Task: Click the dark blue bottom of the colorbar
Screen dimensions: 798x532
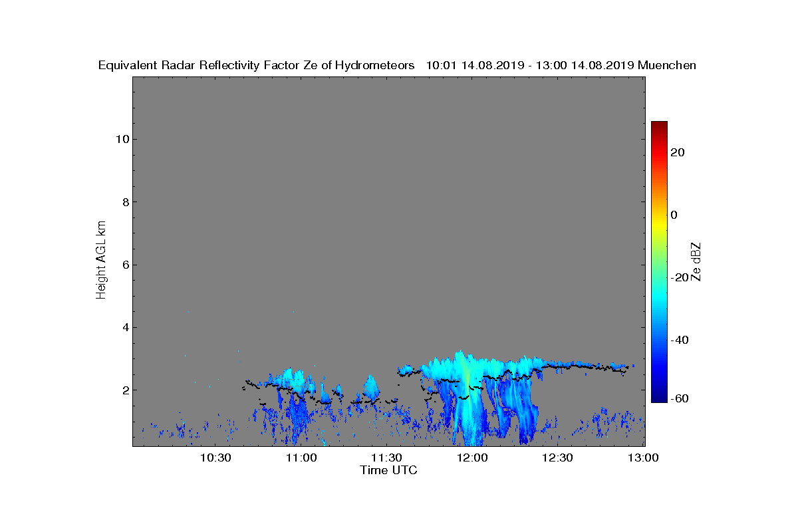Action: pyautogui.click(x=659, y=398)
